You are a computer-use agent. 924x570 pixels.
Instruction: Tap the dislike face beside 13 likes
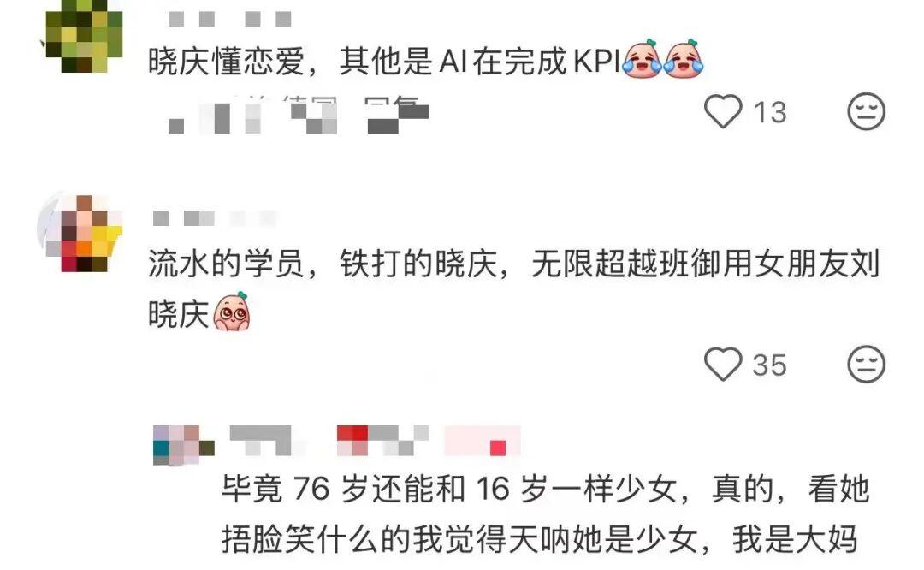866,110
